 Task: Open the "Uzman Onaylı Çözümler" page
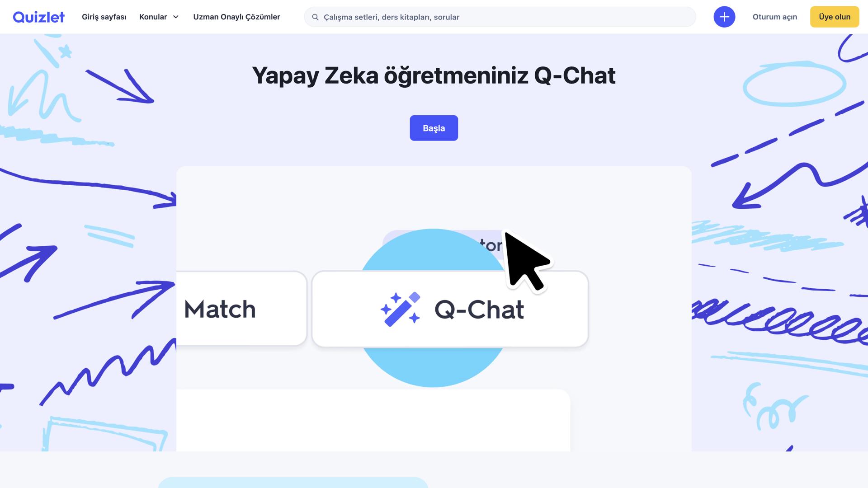point(236,17)
